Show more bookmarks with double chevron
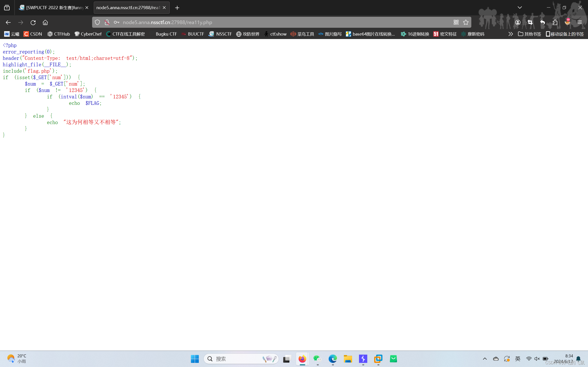The width and height of the screenshot is (588, 367). (x=511, y=34)
